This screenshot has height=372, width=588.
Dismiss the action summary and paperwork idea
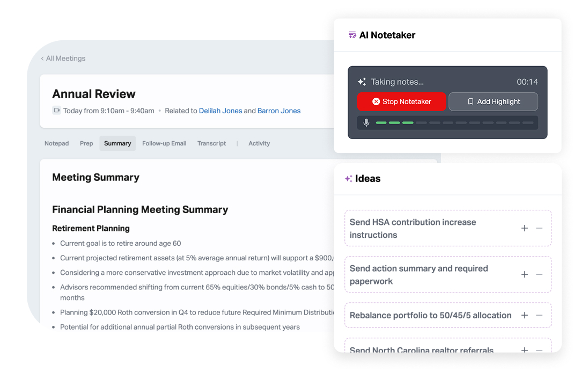click(x=539, y=274)
